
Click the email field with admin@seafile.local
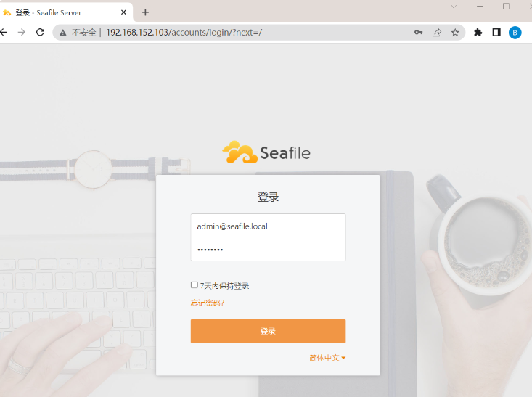pos(268,226)
